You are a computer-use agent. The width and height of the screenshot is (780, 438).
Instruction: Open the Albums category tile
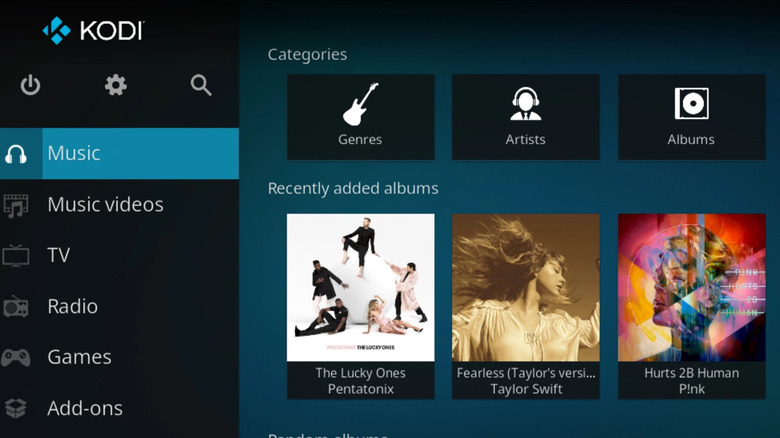click(x=691, y=117)
